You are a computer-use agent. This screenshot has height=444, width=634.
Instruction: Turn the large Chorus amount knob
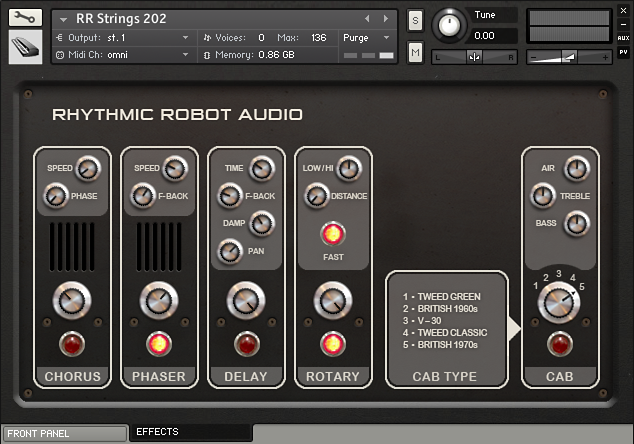pyautogui.click(x=72, y=301)
